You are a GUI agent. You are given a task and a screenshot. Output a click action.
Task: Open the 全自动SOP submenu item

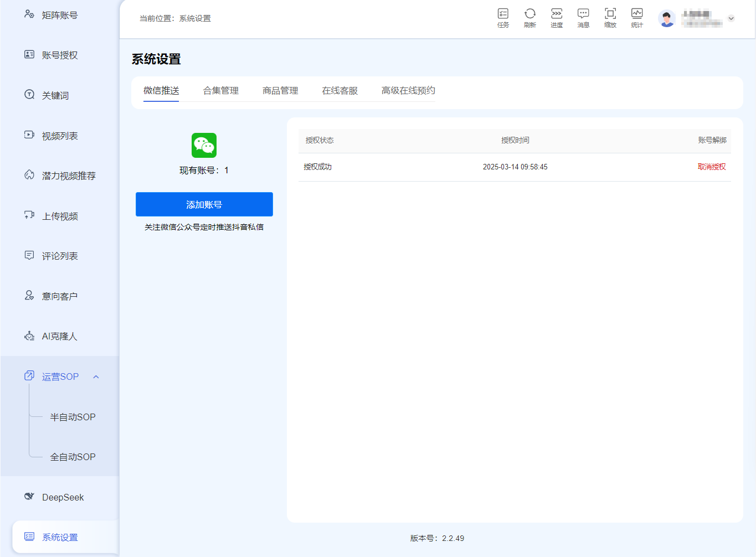click(x=73, y=457)
